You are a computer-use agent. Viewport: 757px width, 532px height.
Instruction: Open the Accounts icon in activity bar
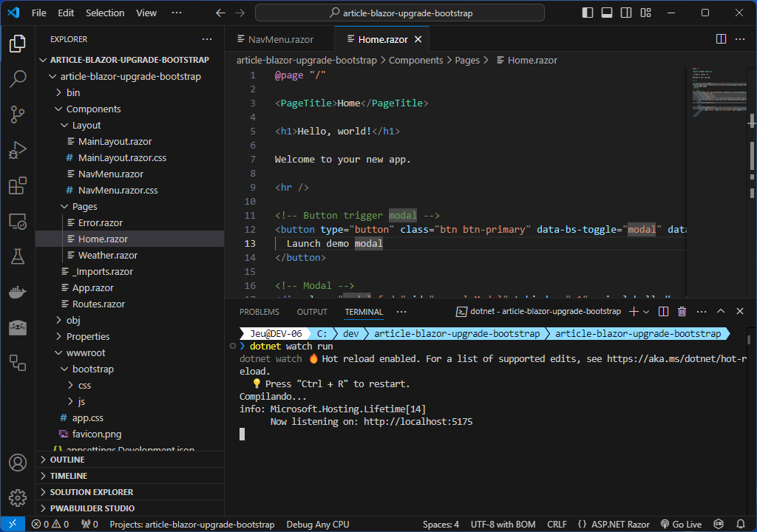(18, 463)
